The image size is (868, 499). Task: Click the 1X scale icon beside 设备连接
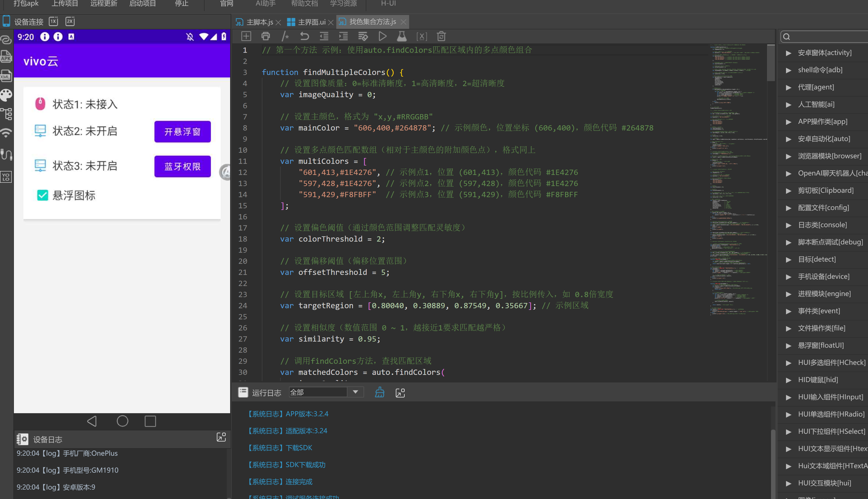53,21
